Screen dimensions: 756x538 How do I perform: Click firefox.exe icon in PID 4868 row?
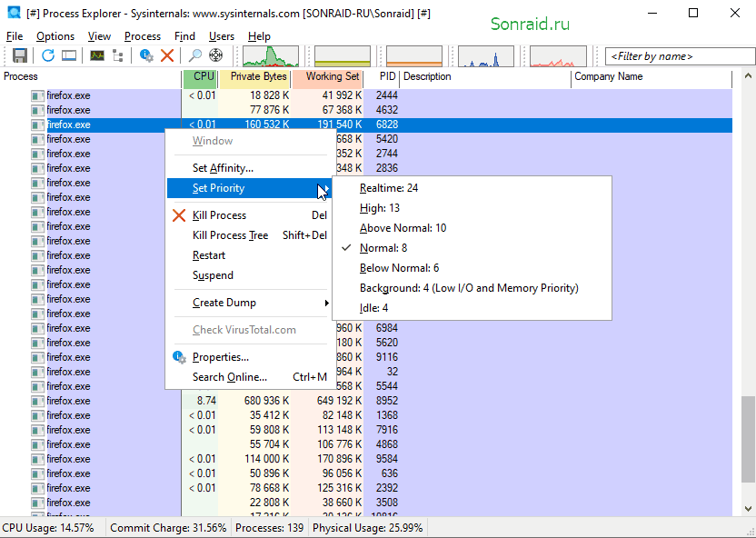point(37,444)
